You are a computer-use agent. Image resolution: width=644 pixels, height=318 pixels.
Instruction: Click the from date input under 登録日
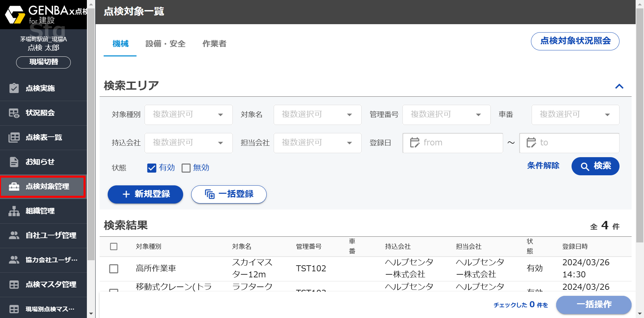pyautogui.click(x=452, y=143)
